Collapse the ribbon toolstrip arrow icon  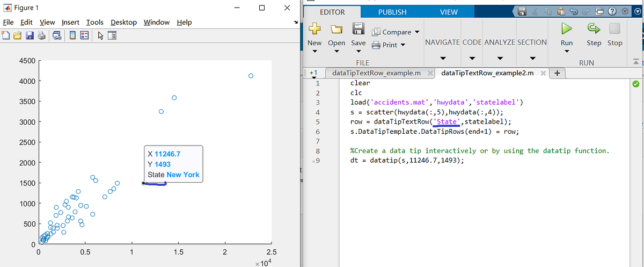[x=637, y=62]
